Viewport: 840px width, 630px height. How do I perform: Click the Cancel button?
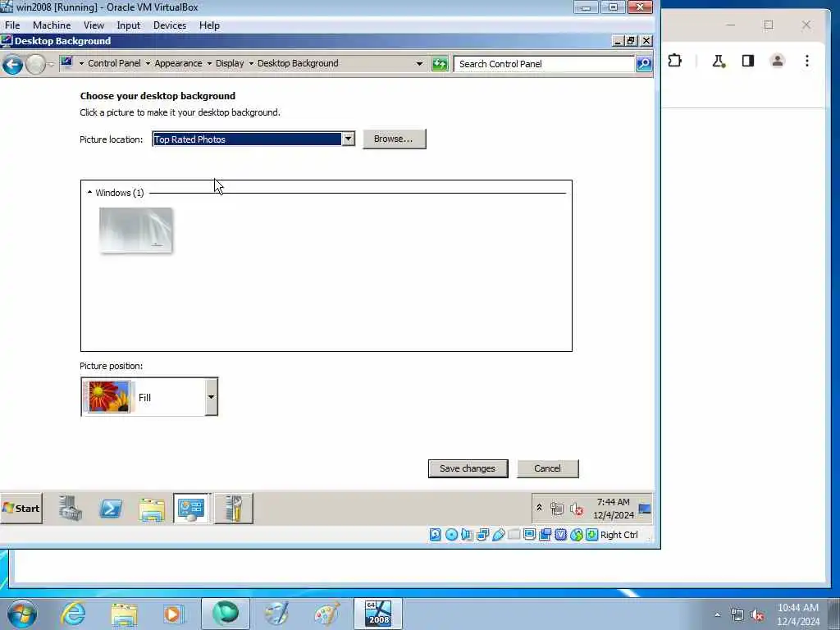coord(547,468)
